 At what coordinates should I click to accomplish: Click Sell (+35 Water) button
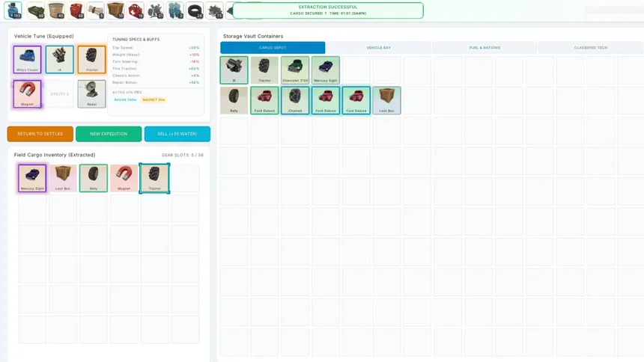(177, 134)
